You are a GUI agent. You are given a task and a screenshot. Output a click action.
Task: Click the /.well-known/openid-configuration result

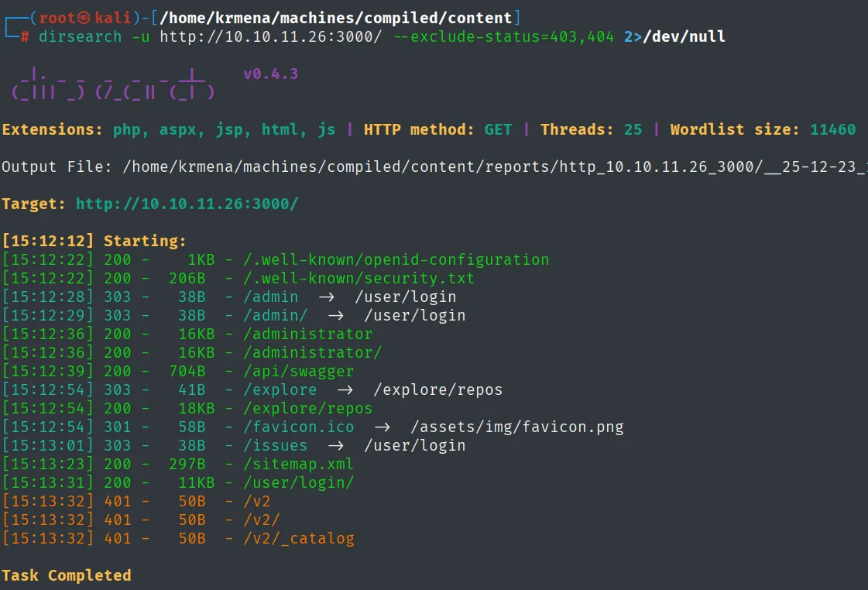click(396, 259)
